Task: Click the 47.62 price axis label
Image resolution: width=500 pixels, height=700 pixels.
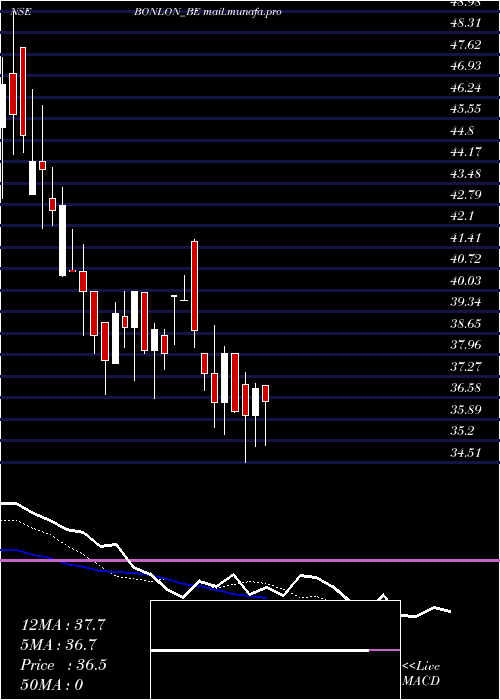Action: click(466, 45)
